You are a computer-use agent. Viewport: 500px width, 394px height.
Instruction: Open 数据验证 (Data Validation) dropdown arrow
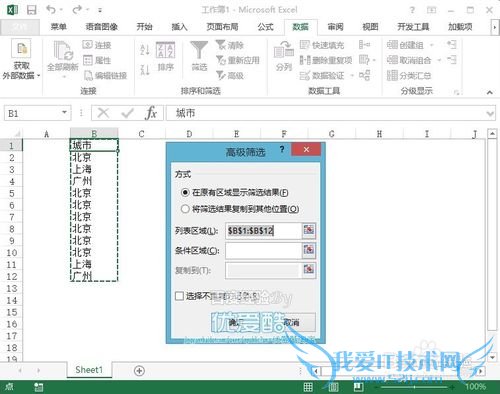pyautogui.click(x=352, y=76)
